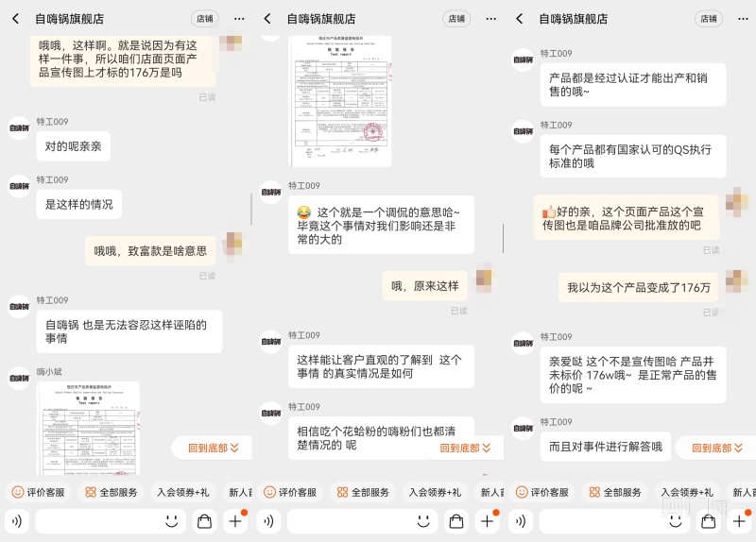Screen dimensions: 756x542
Task: Select 全部服务 in right screenshot
Action: [615, 492]
